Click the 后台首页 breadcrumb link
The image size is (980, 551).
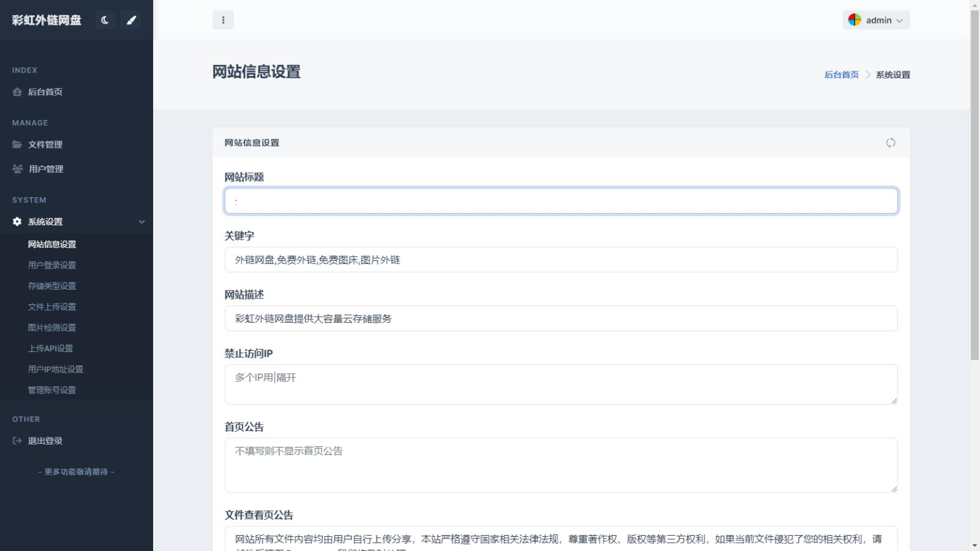(841, 75)
